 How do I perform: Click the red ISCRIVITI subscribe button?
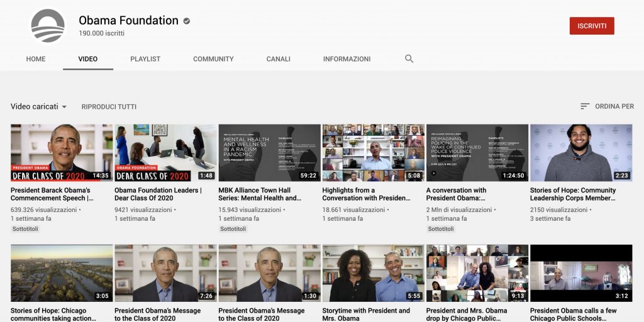point(592,26)
